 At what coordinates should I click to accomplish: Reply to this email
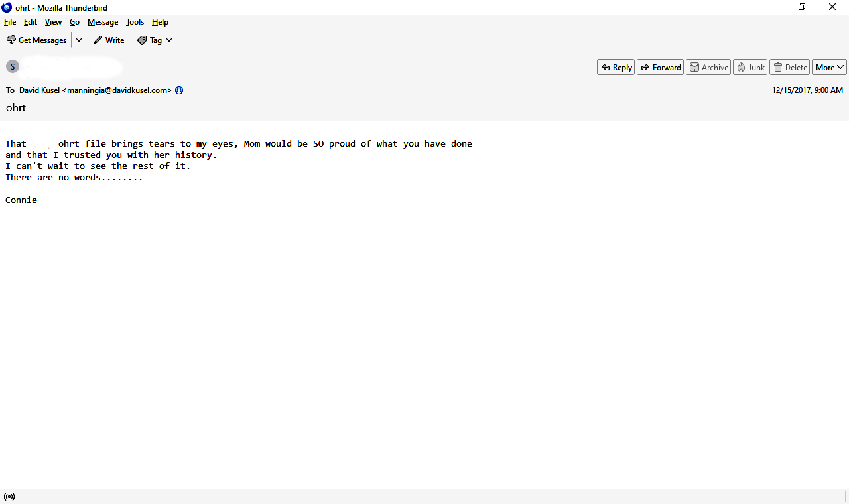[616, 67]
